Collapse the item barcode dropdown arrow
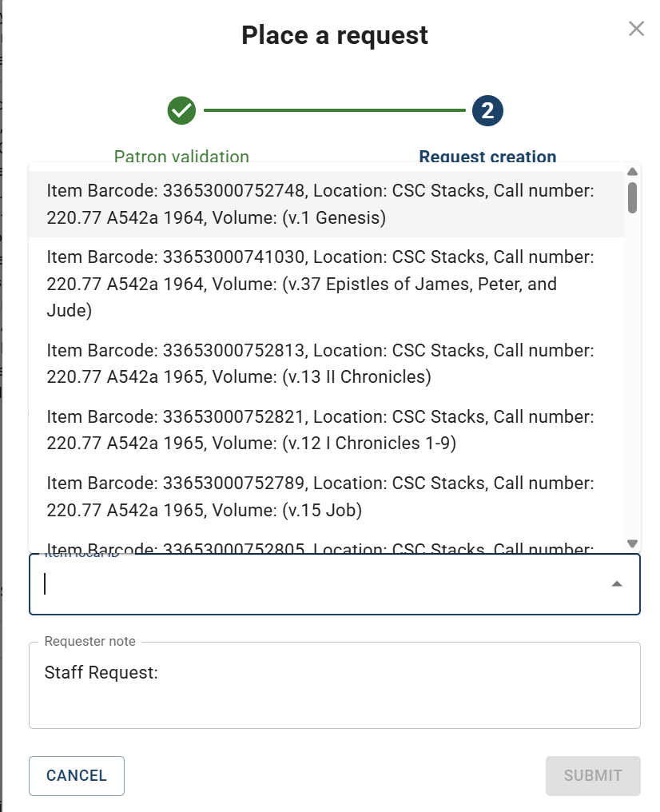This screenshot has width=660, height=812. [617, 584]
